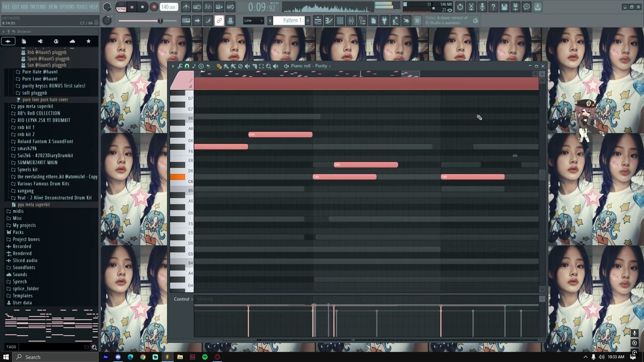
Task: Click the 0:09 time display
Action: 262,7
